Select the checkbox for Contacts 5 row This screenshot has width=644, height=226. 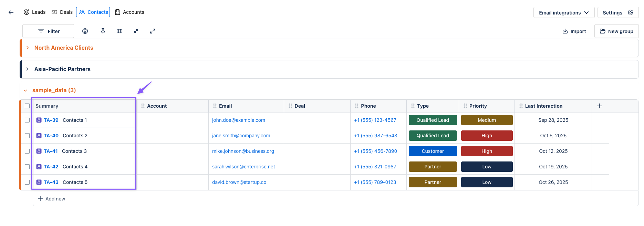tap(27, 182)
